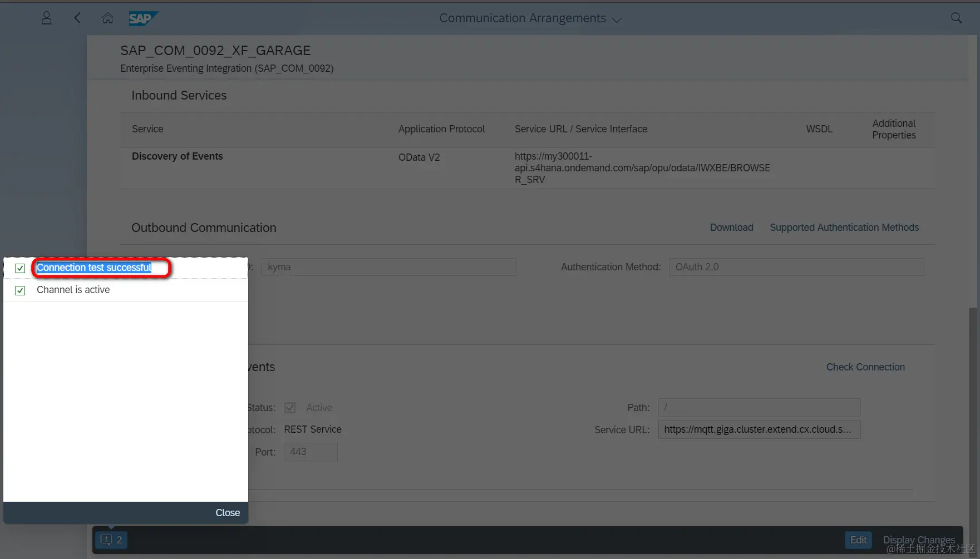Close the message popover
This screenshot has height=559, width=980.
coord(228,513)
